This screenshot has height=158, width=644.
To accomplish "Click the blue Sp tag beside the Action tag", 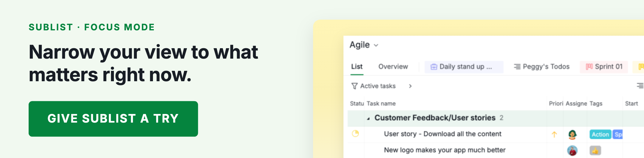I will point(618,134).
